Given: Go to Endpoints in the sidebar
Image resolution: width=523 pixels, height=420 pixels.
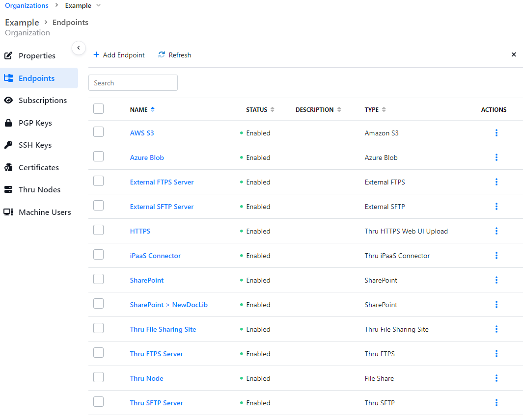Looking at the screenshot, I should (36, 79).
